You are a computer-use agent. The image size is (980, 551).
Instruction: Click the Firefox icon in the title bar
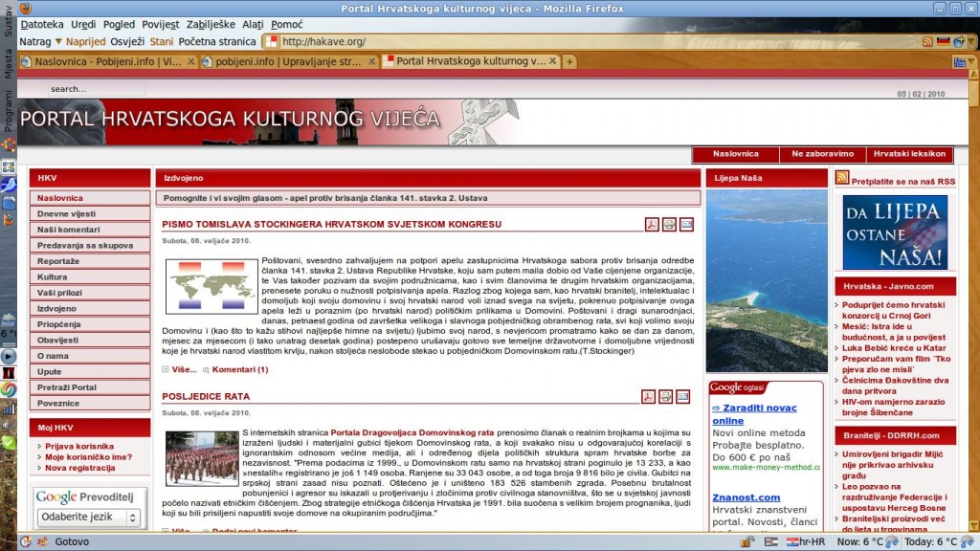[x=26, y=8]
